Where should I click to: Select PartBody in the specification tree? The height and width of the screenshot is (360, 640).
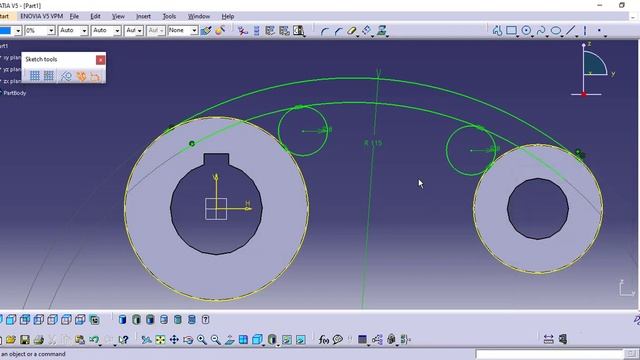15,93
